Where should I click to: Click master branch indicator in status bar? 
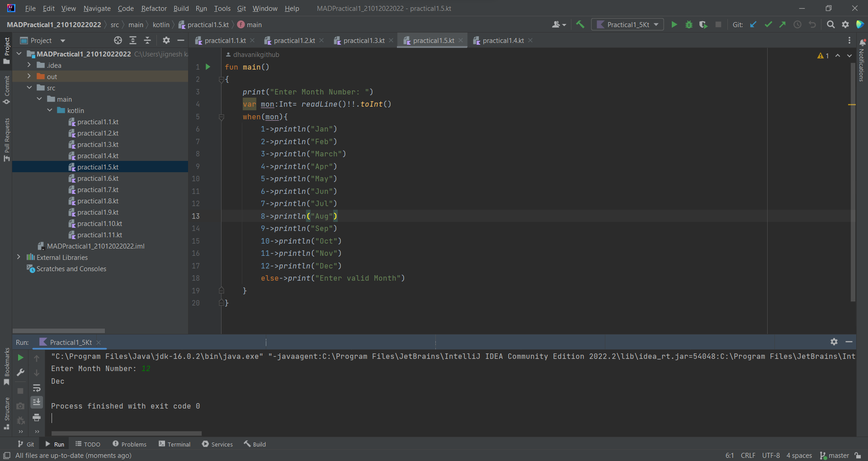coord(838,456)
